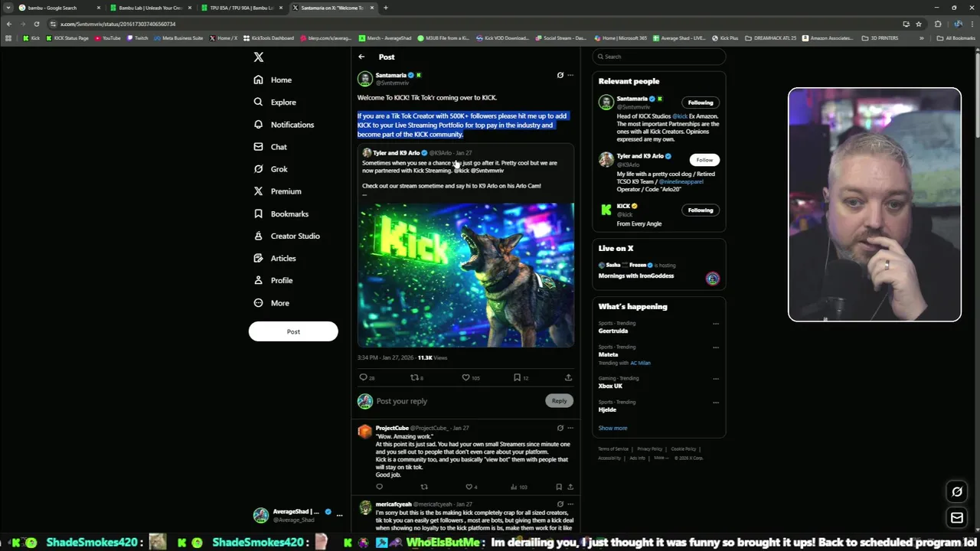Repost the main Santamaria post
The image size is (980, 551).
(x=414, y=377)
